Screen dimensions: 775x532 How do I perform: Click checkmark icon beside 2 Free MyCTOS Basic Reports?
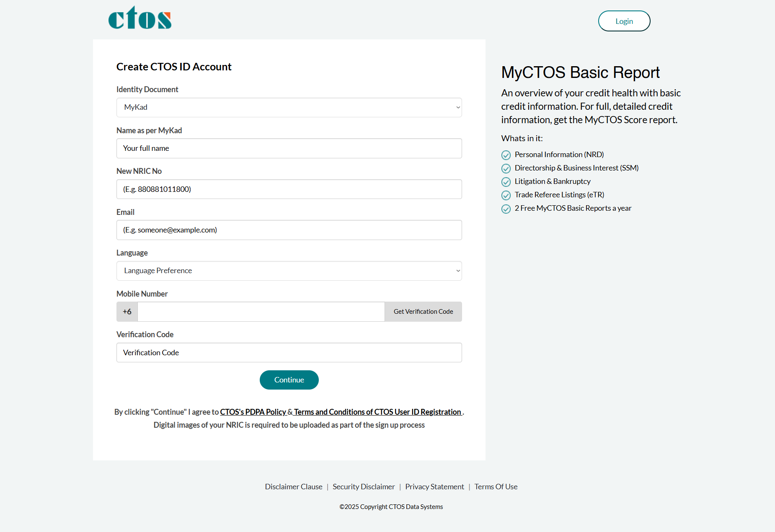(506, 209)
